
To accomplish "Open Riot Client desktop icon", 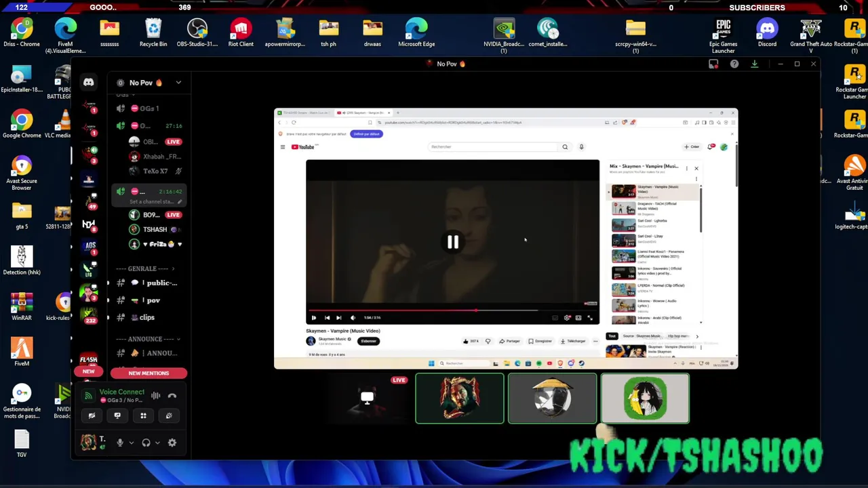I will point(241,33).
